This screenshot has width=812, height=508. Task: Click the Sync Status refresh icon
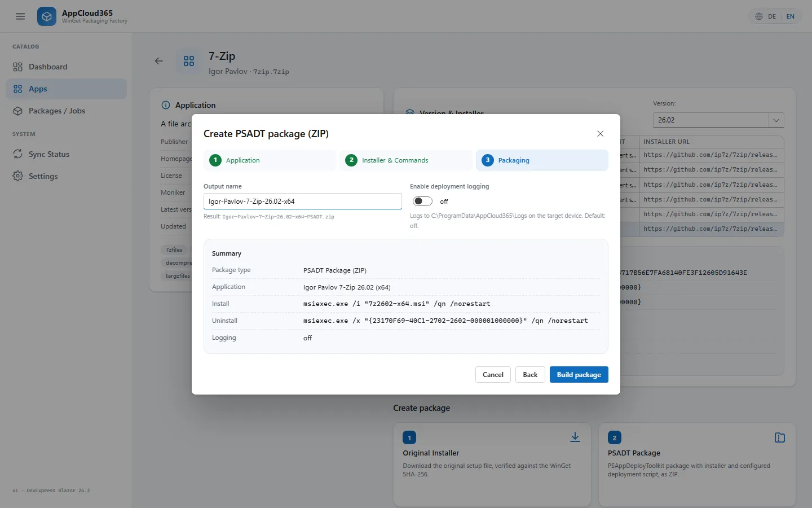pyautogui.click(x=18, y=154)
